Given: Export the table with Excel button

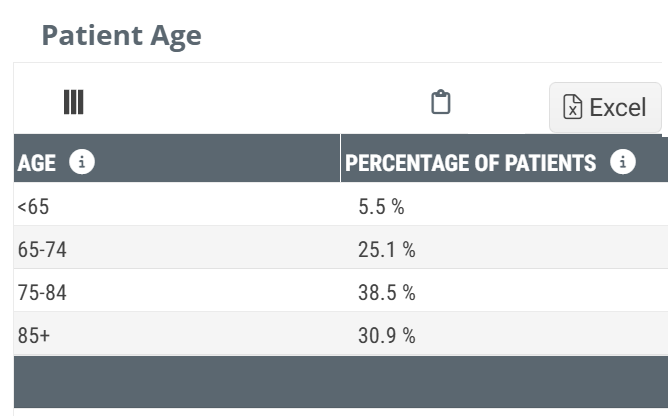Looking at the screenshot, I should pyautogui.click(x=605, y=108).
